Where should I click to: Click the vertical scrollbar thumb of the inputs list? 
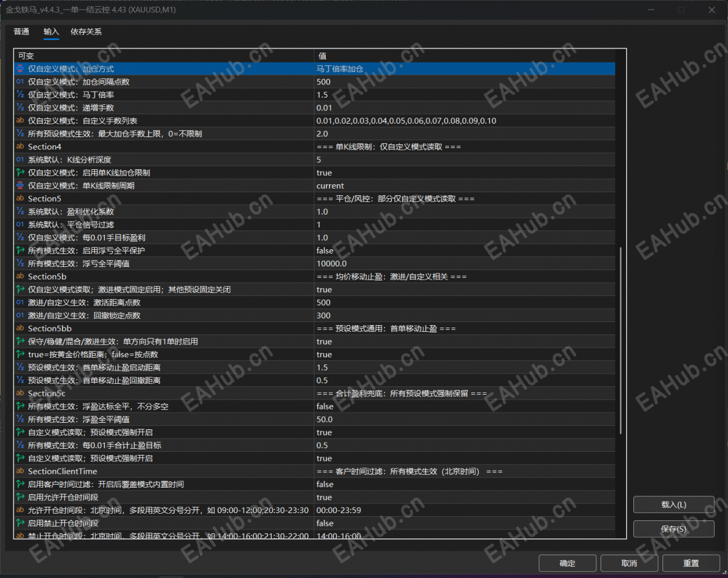pyautogui.click(x=621, y=341)
